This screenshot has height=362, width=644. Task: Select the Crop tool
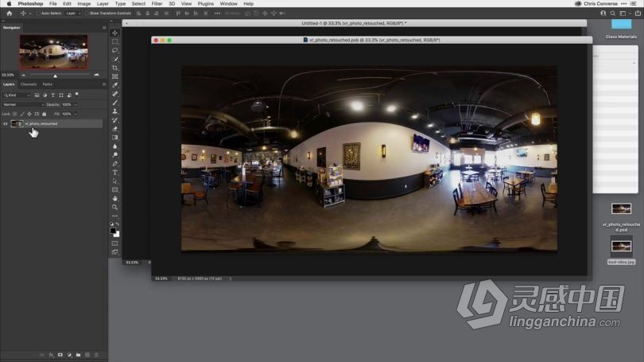115,68
